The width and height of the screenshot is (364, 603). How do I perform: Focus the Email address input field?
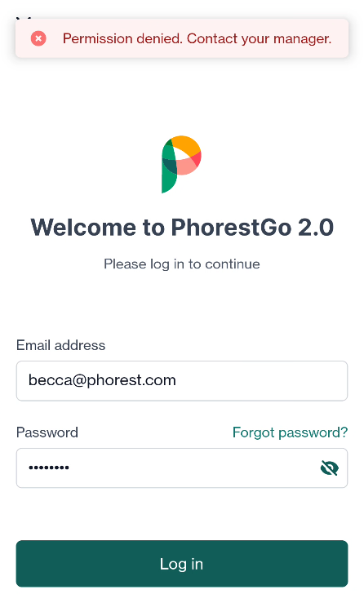point(182,381)
